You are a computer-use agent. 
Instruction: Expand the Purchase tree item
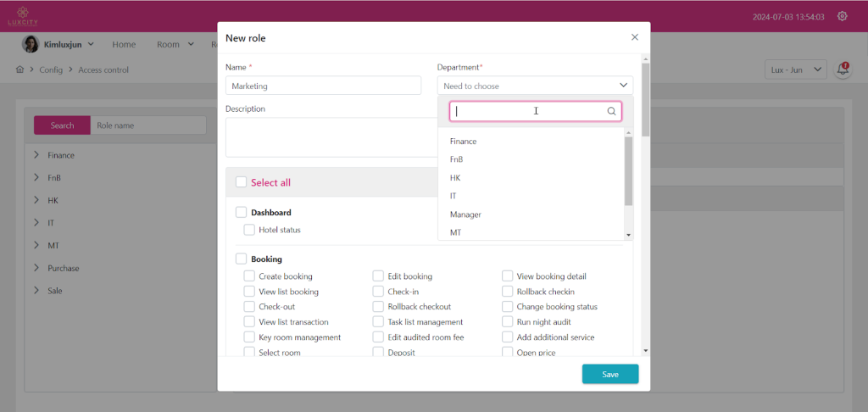click(37, 268)
